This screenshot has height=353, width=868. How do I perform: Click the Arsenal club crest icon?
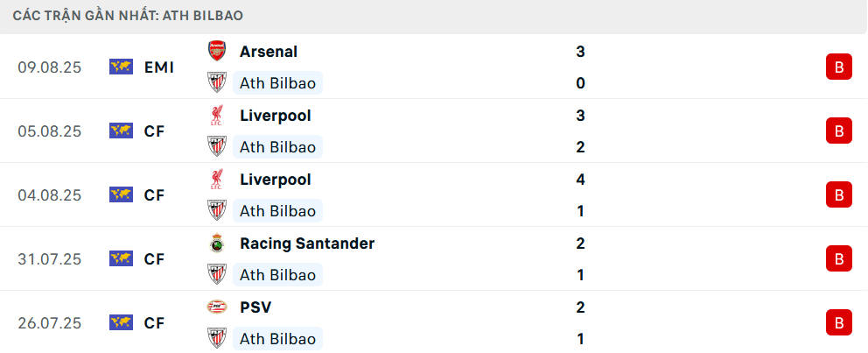point(216,51)
